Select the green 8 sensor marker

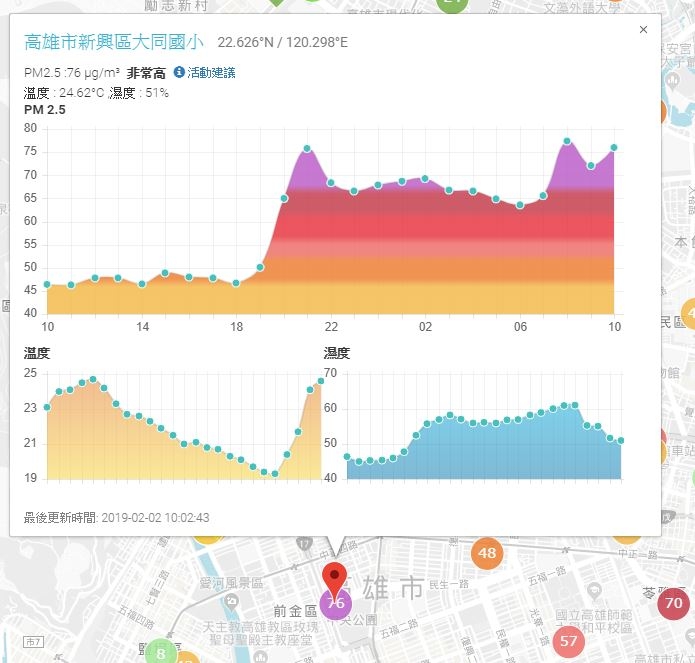(161, 653)
